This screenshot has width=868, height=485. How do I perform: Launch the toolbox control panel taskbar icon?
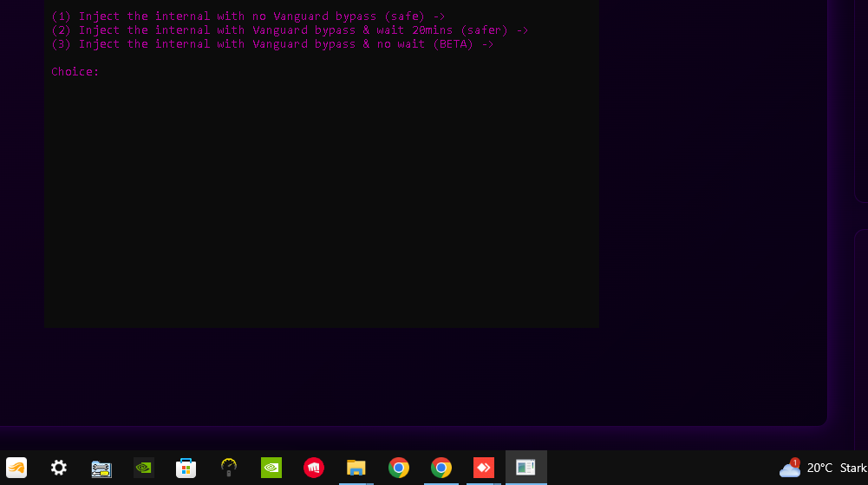pos(101,469)
